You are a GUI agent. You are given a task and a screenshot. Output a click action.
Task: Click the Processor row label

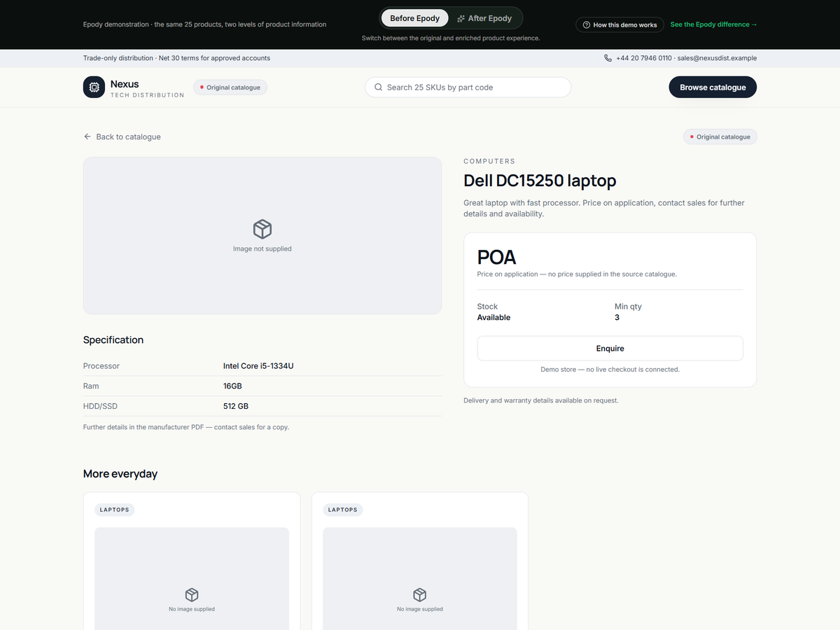click(x=101, y=366)
